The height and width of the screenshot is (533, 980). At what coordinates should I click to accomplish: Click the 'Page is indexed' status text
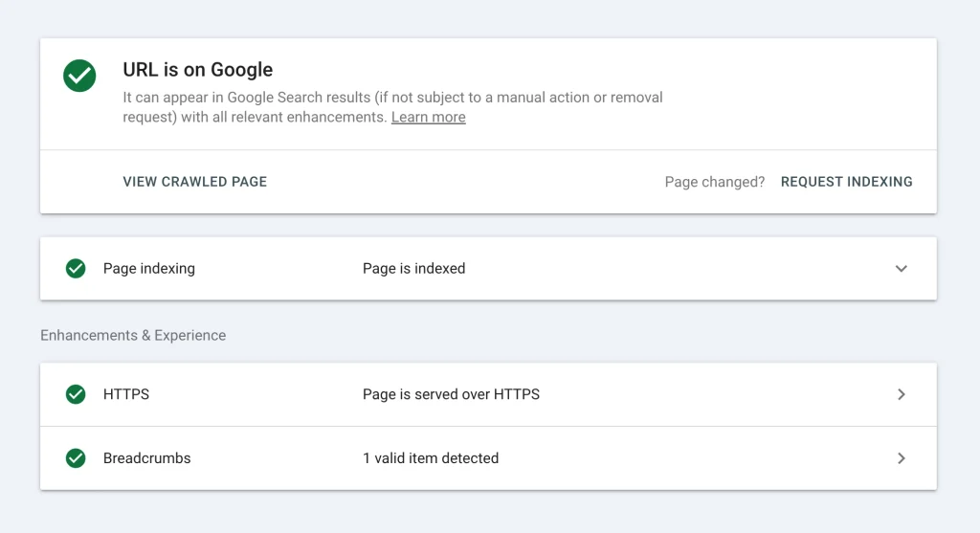pos(413,268)
